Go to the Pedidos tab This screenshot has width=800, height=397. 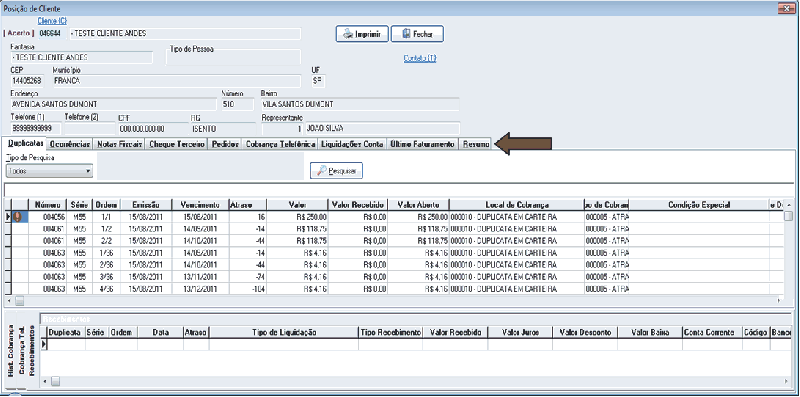(225, 144)
